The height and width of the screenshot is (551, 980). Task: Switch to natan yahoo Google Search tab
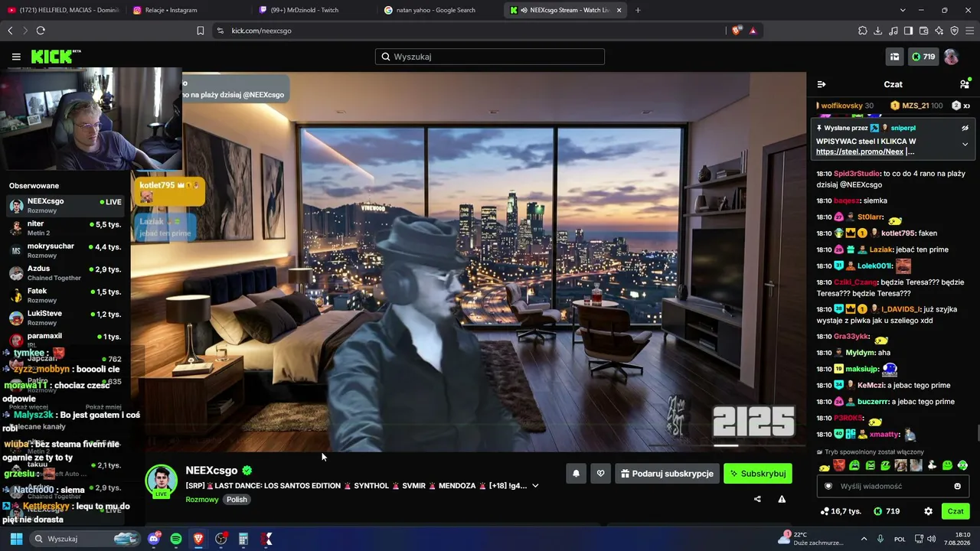coord(438,10)
